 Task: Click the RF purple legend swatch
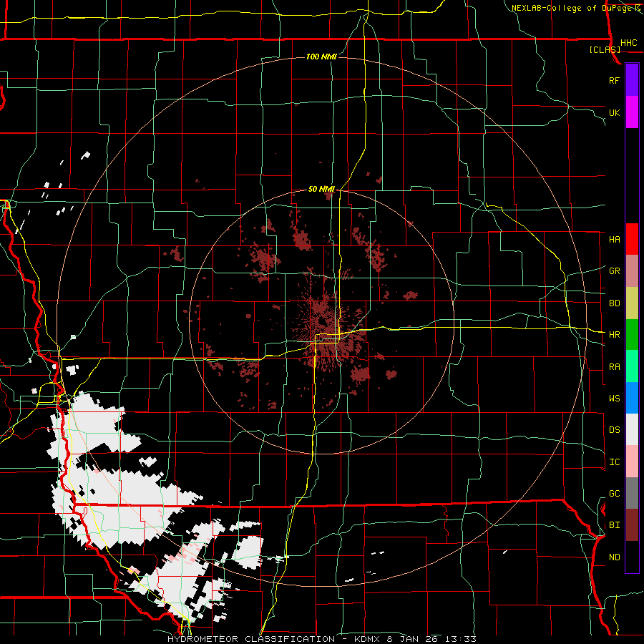coord(632,80)
